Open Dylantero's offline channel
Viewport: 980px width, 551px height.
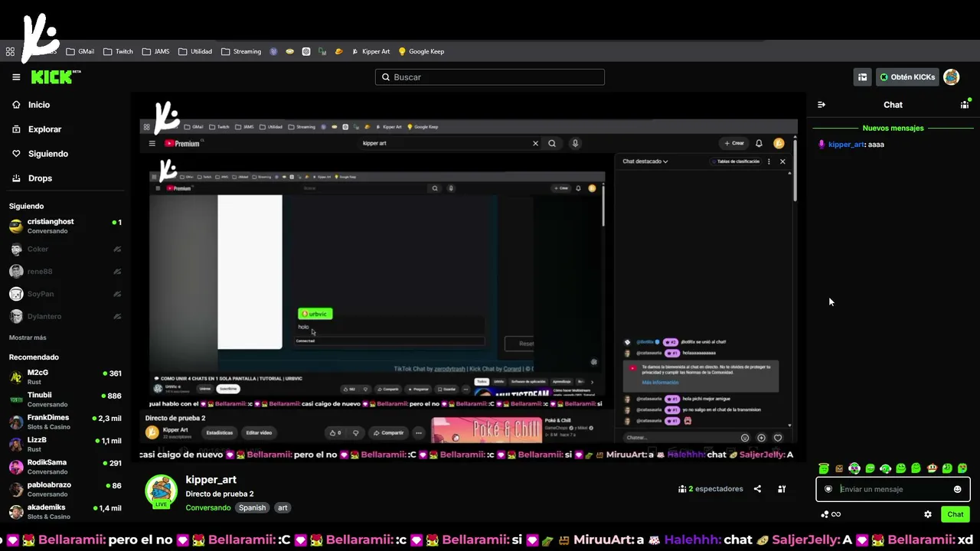pos(66,316)
